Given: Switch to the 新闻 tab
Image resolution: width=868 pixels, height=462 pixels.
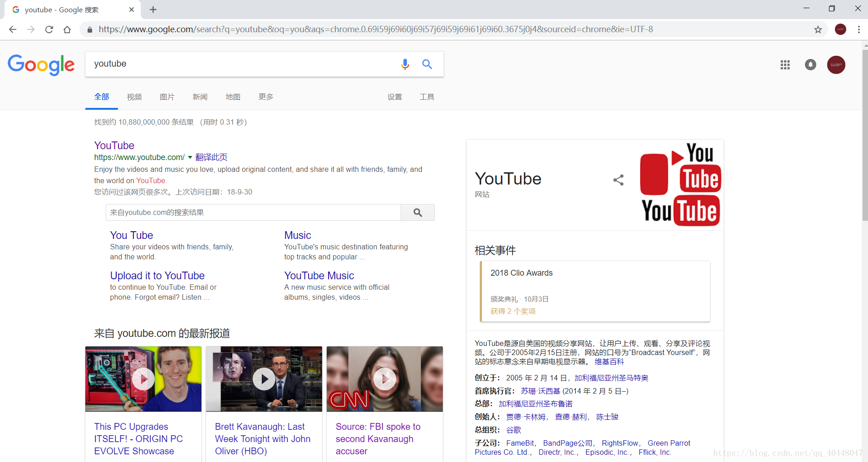Looking at the screenshot, I should pyautogui.click(x=200, y=97).
